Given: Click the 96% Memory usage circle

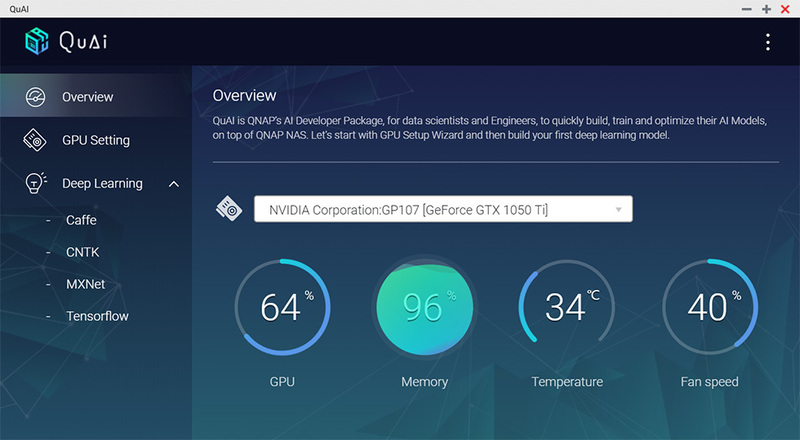Looking at the screenshot, I should coord(424,307).
